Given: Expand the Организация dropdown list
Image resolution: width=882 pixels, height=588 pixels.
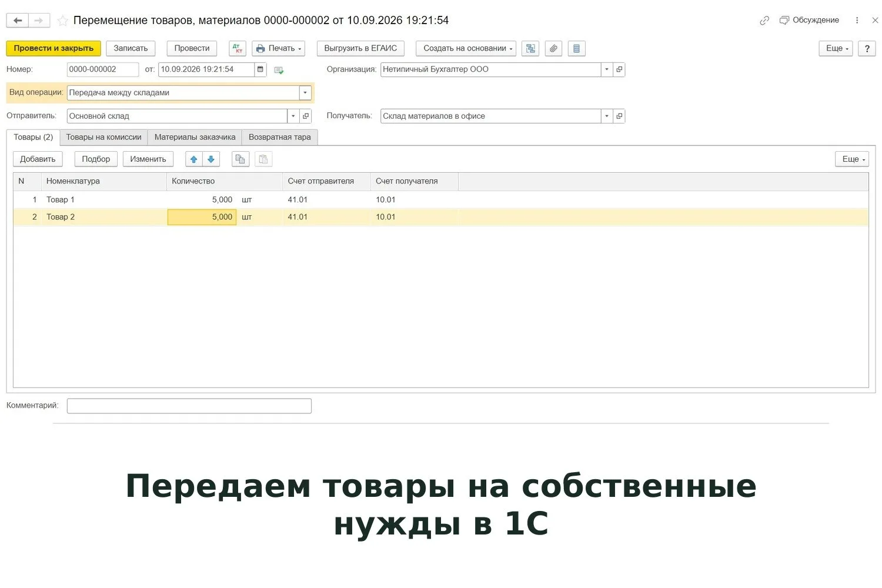Looking at the screenshot, I should coord(607,69).
